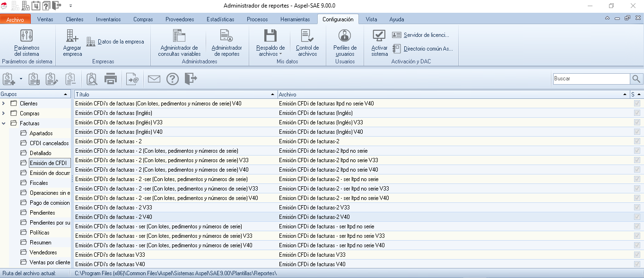644x278 pixels.
Task: Open Administrador de consultas variables
Action: [179, 43]
